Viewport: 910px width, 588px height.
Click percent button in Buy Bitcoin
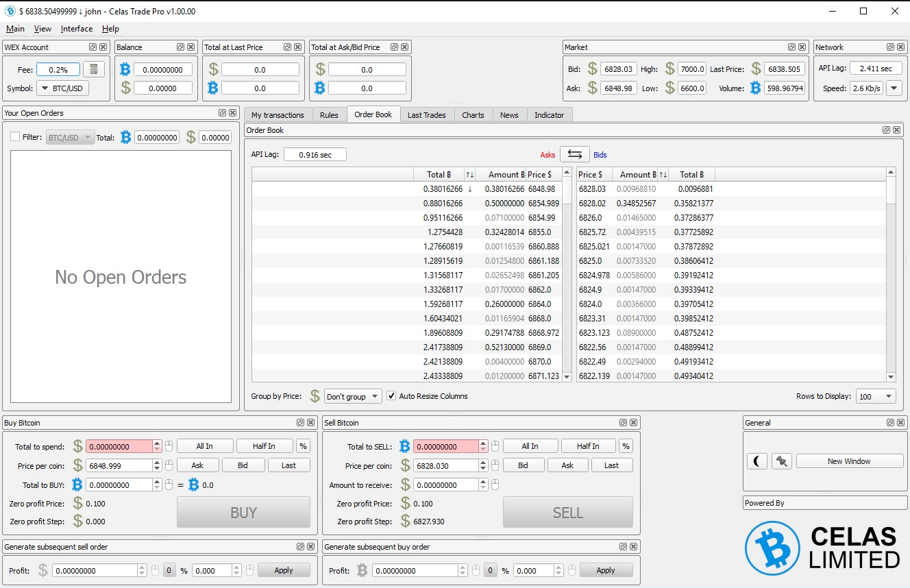[303, 446]
